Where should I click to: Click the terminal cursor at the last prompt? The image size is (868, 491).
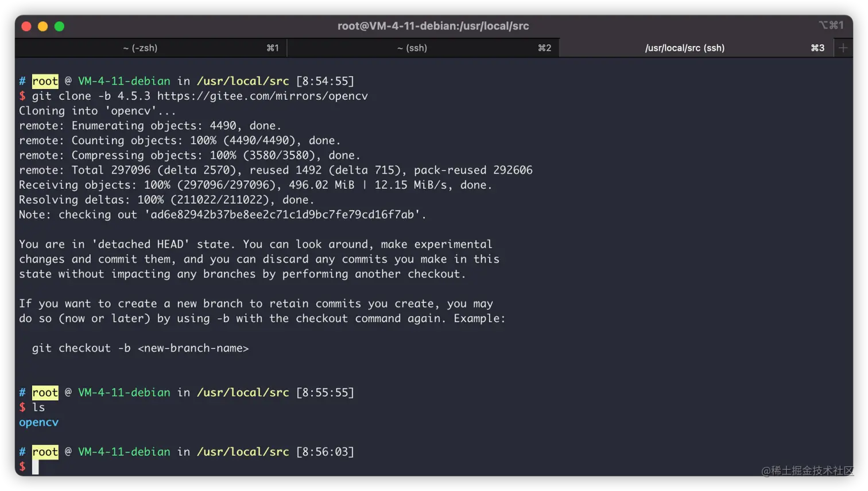[x=36, y=467]
